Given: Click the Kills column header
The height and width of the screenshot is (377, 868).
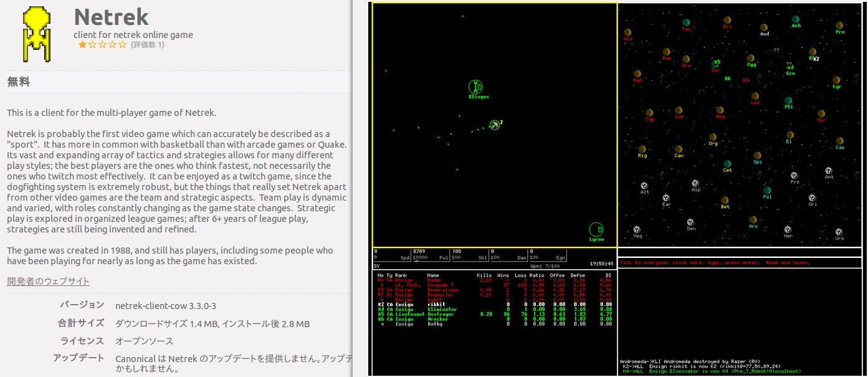Looking at the screenshot, I should tap(484, 275).
